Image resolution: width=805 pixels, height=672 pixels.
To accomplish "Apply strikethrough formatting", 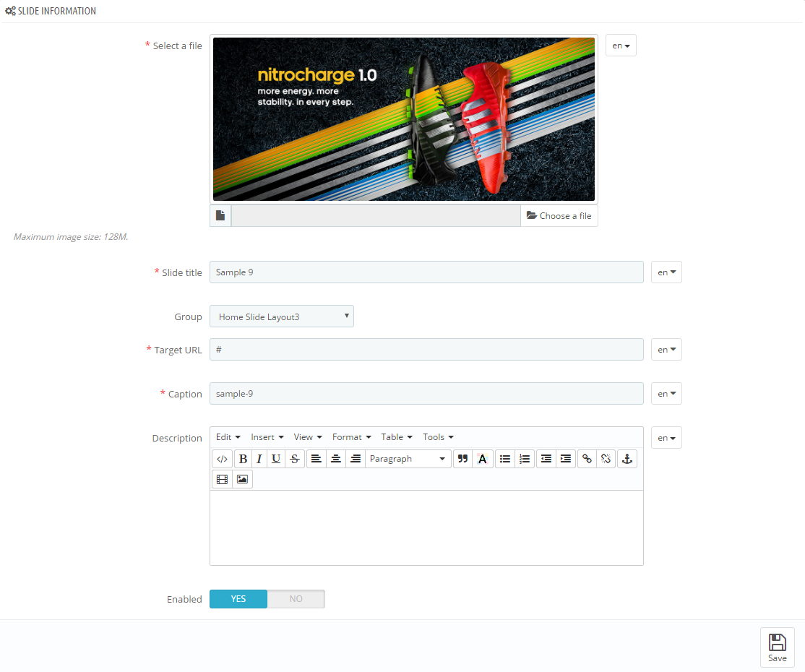I will 294,459.
